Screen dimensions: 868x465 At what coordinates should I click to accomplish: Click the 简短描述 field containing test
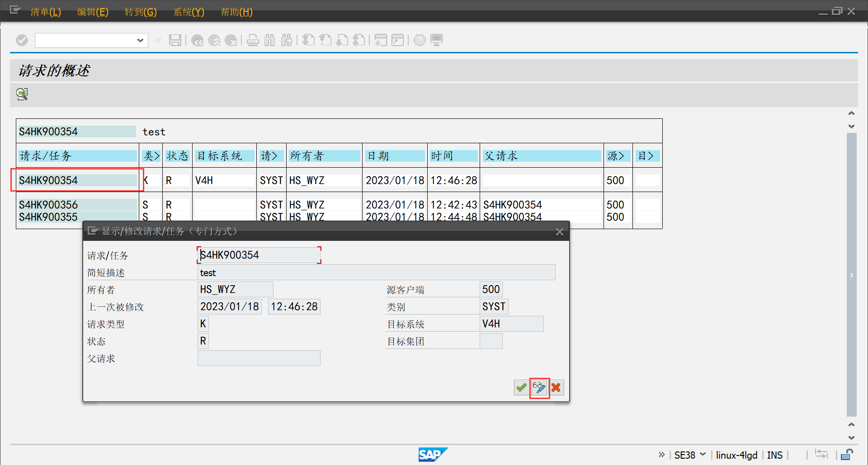(x=376, y=272)
